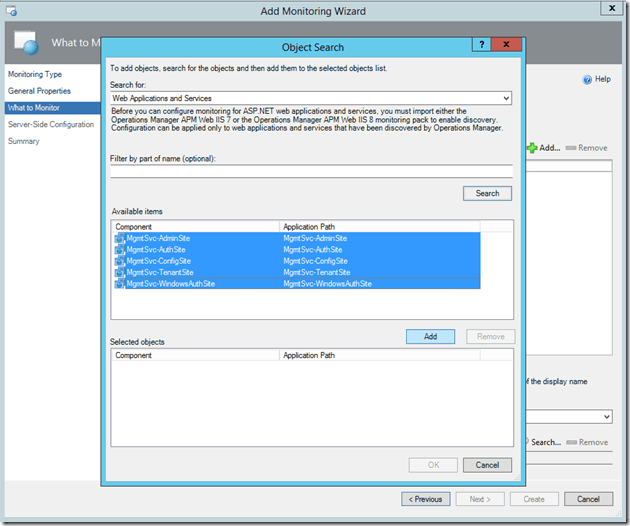Click the Object Search help question mark
630x526 pixels.
(483, 46)
